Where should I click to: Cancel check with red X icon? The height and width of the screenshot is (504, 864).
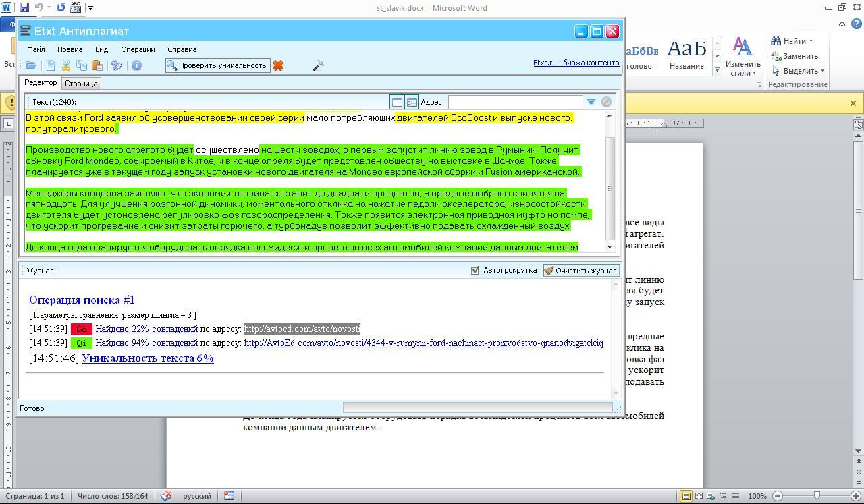(278, 65)
